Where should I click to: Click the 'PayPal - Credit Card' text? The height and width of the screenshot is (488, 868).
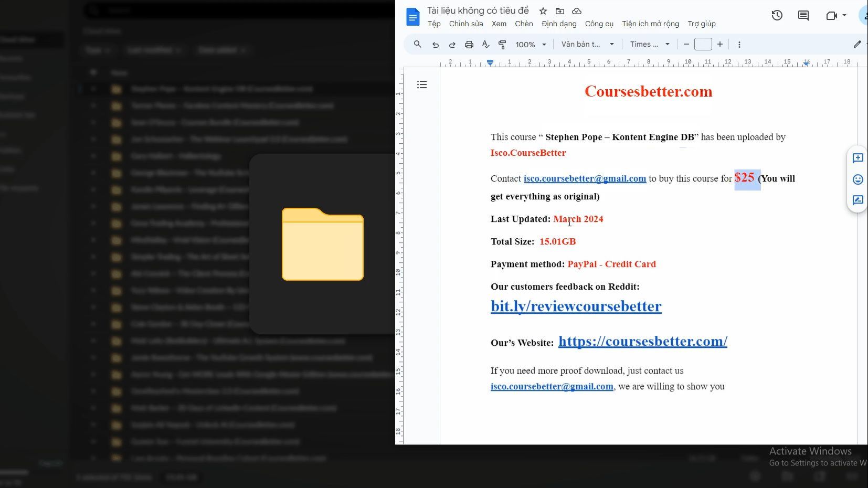[x=612, y=264]
